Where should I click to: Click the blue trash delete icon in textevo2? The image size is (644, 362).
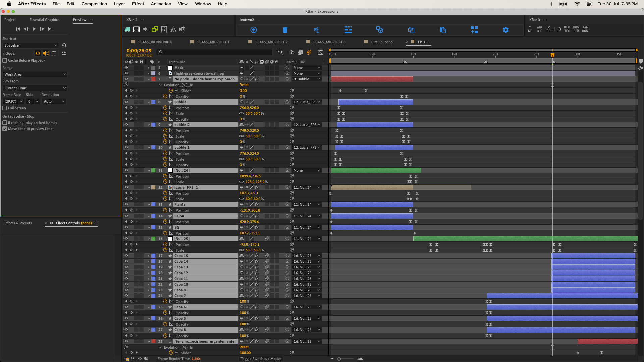(x=285, y=30)
